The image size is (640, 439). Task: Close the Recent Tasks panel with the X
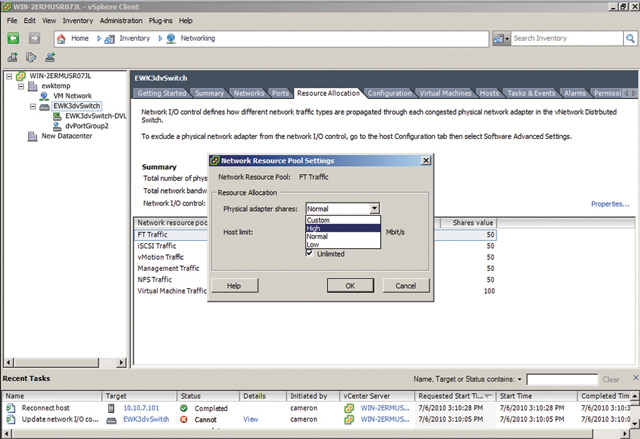pyautogui.click(x=636, y=378)
